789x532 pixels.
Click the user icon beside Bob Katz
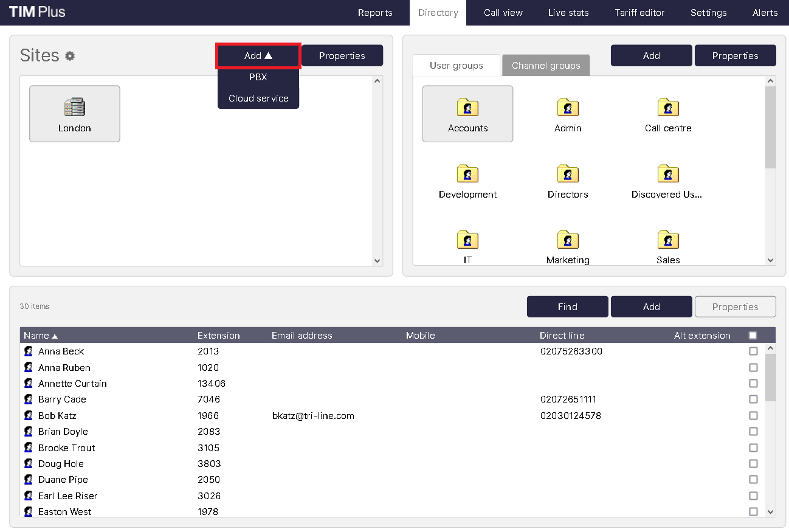pyautogui.click(x=28, y=415)
